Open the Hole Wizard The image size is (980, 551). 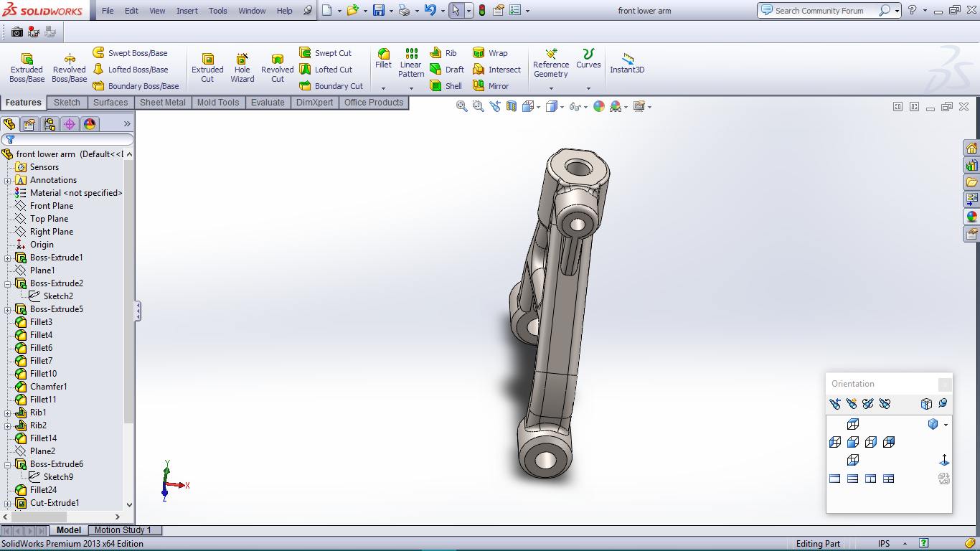click(x=242, y=68)
